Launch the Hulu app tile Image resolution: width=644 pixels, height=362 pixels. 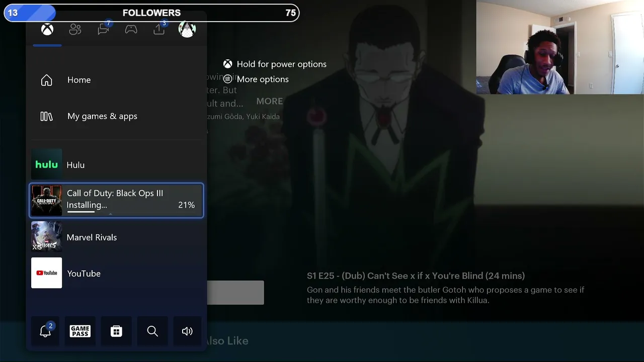(47, 164)
